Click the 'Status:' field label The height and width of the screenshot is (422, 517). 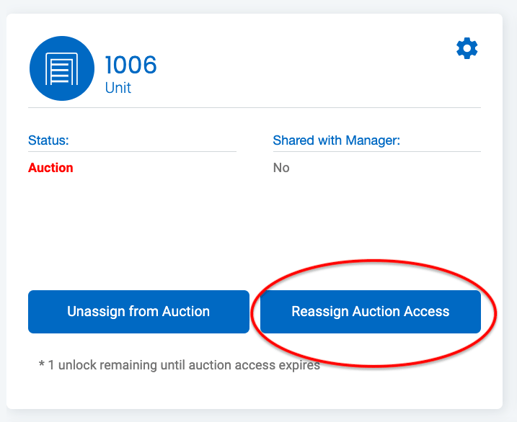tap(48, 140)
